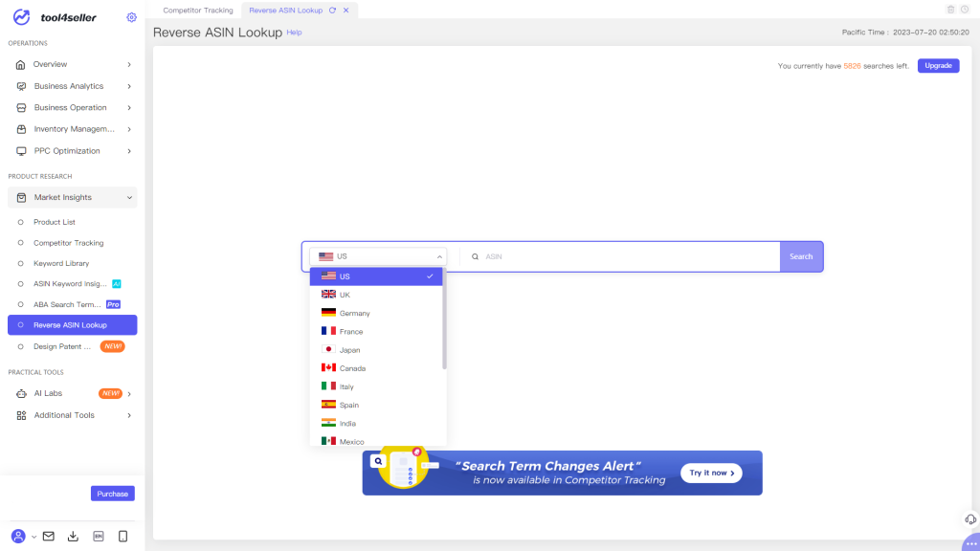Click the Upgrade button
The image size is (980, 551).
(938, 66)
